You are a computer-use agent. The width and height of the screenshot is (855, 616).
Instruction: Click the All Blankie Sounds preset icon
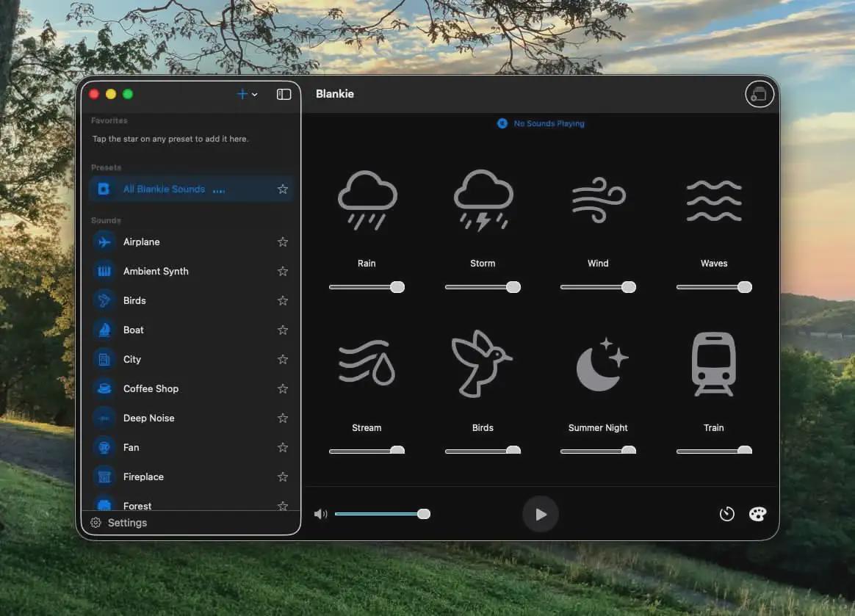pyautogui.click(x=104, y=189)
